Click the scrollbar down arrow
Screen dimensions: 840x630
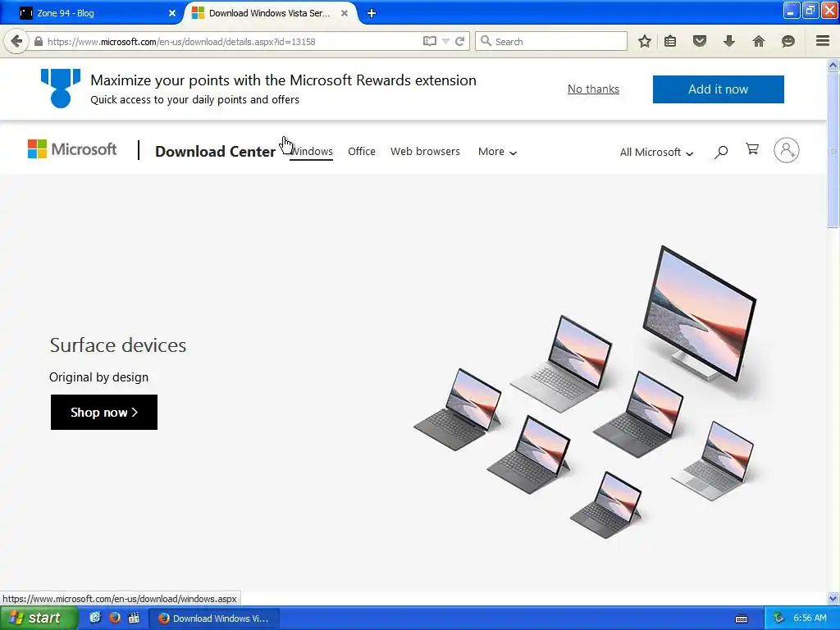point(833,598)
